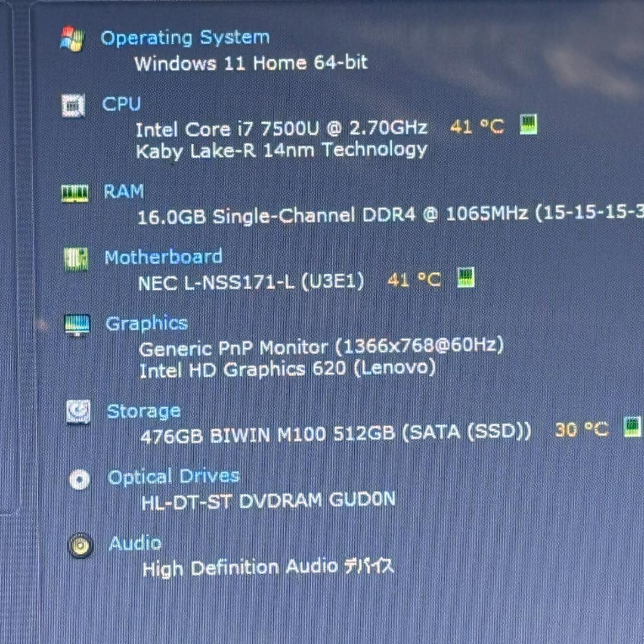Select the 'High Definition Audio' device text

tap(268, 568)
